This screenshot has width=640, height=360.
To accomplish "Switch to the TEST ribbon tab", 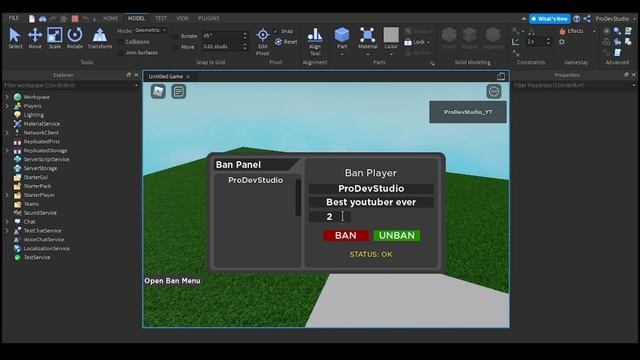I will (x=161, y=18).
